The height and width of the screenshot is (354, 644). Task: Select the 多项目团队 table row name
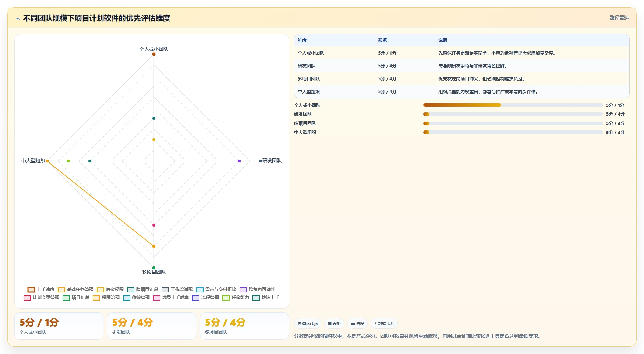308,79
